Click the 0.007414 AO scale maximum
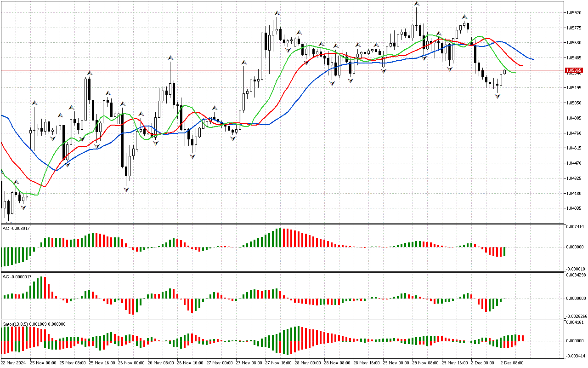Screen dimensions: 588x368 coord(576,227)
